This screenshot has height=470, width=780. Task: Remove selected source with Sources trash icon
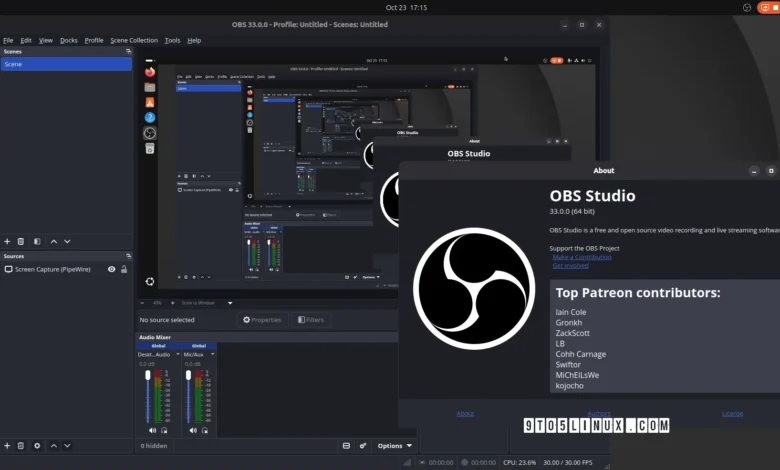(x=21, y=446)
